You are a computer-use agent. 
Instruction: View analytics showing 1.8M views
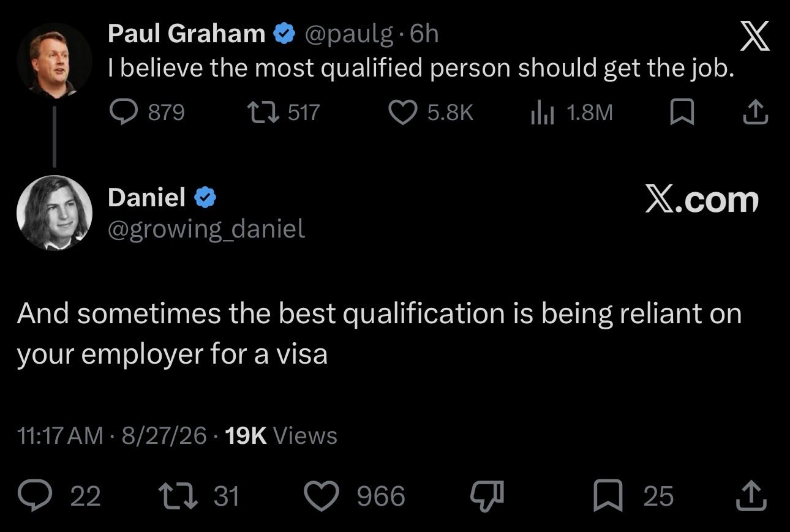coord(571,112)
